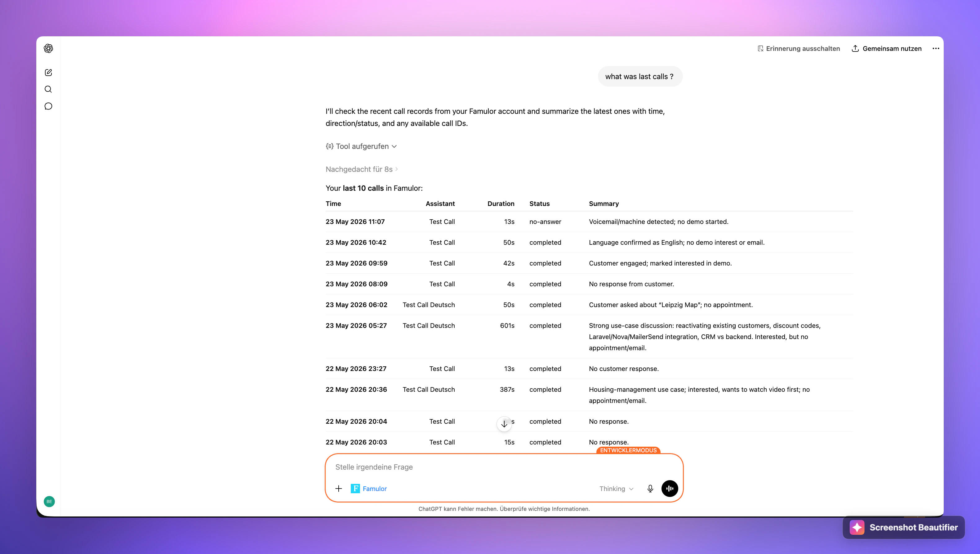Click the 15s duration cell

tap(509, 442)
